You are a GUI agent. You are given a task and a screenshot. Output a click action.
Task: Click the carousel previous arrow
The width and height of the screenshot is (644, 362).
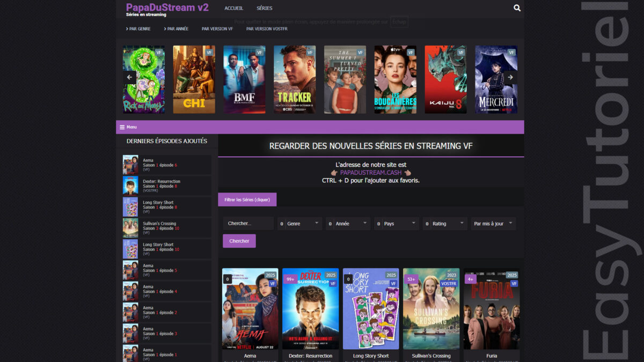129,77
